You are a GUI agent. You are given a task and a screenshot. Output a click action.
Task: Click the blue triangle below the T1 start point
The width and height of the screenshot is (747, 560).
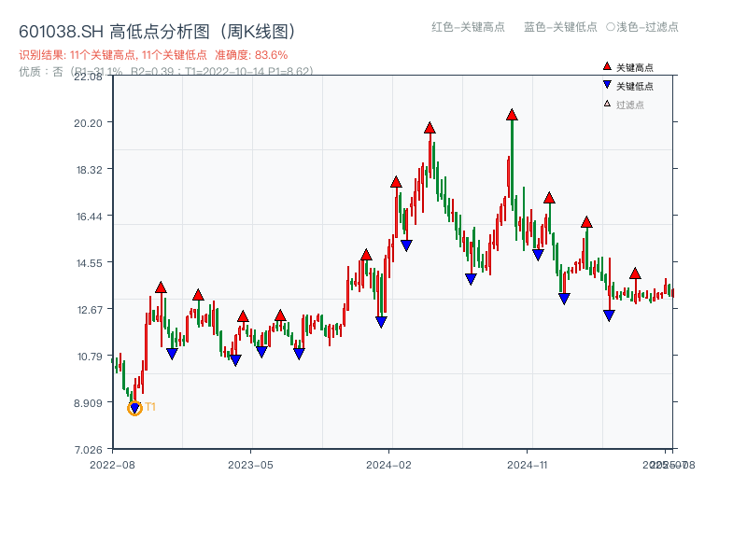[x=134, y=408]
